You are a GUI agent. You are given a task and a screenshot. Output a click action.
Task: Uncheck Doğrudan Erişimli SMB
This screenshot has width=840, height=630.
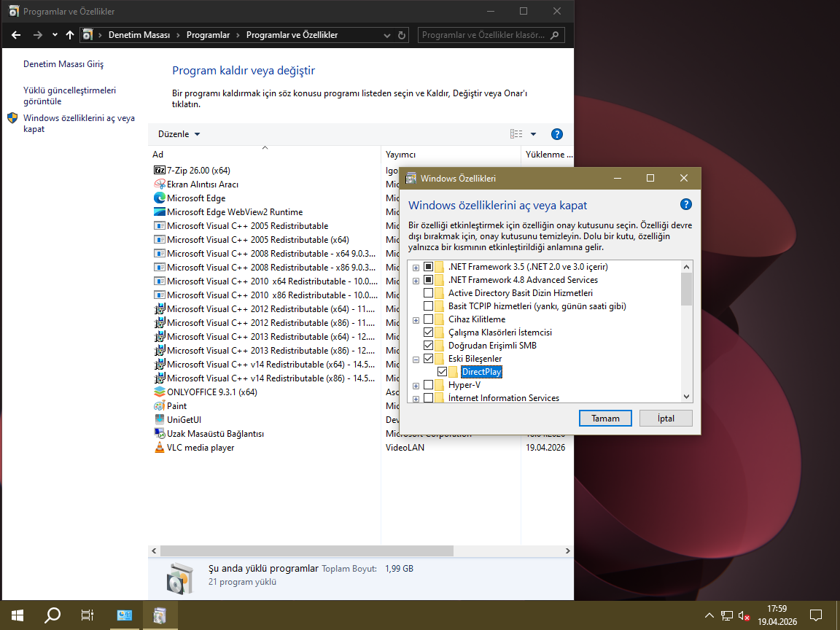429,346
